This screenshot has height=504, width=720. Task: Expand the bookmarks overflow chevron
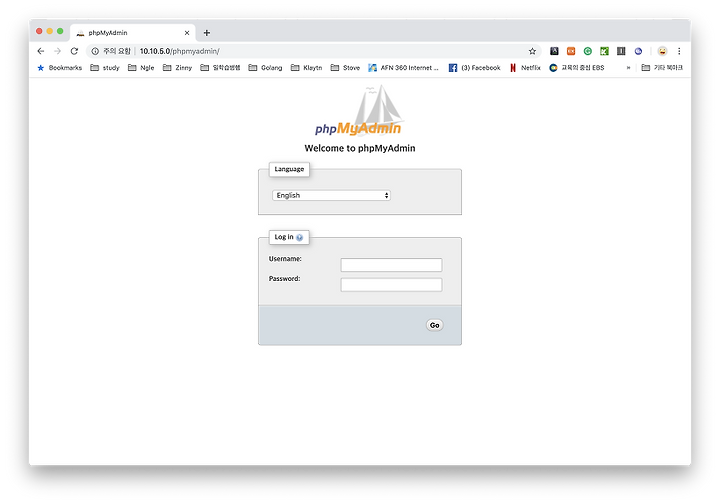[x=628, y=67]
